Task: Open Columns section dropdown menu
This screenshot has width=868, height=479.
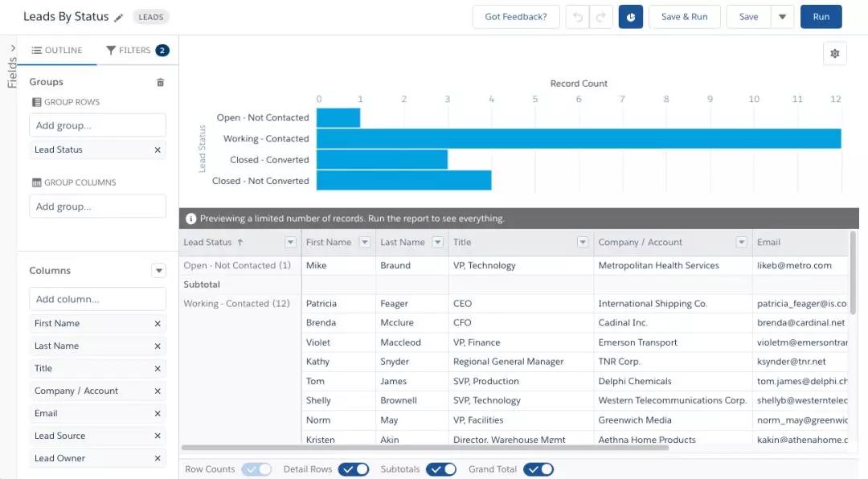Action: click(158, 271)
